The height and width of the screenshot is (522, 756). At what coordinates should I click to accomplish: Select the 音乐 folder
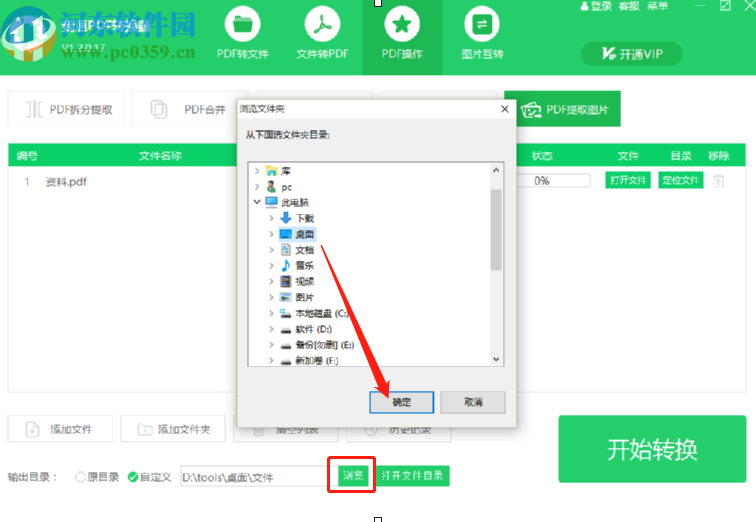point(297,266)
